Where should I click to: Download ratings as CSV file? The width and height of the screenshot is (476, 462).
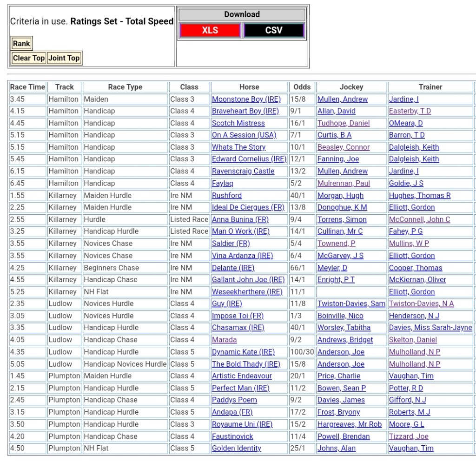pyautogui.click(x=273, y=31)
